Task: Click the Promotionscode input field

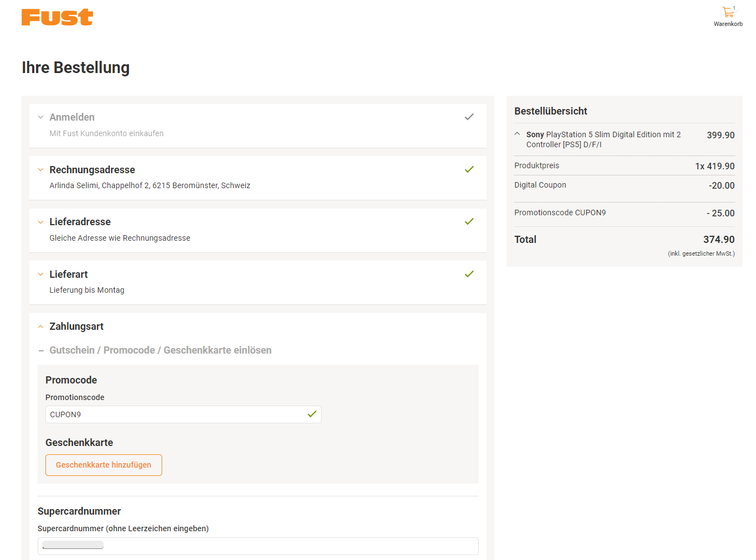Action: click(174, 414)
